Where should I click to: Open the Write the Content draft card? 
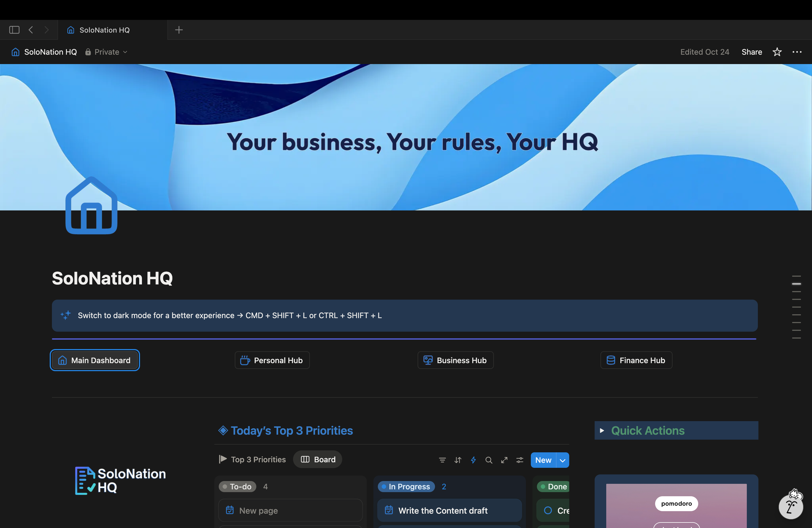(x=442, y=510)
